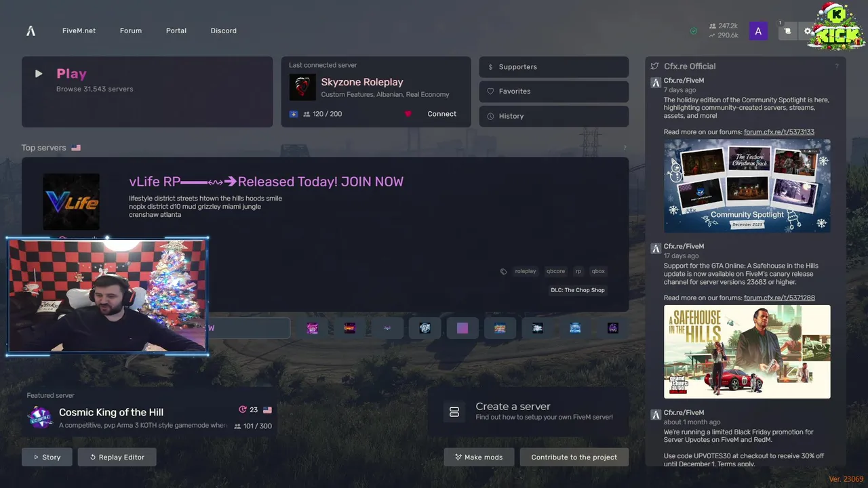Image resolution: width=868 pixels, height=488 pixels.
Task: Click the vLife RP Released Today server title
Action: click(x=266, y=182)
